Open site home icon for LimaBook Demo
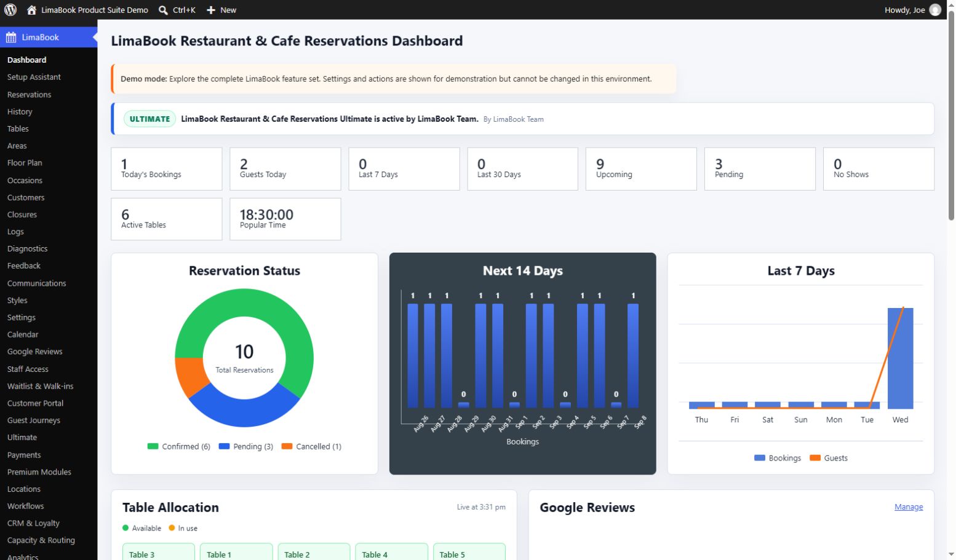 coord(32,10)
